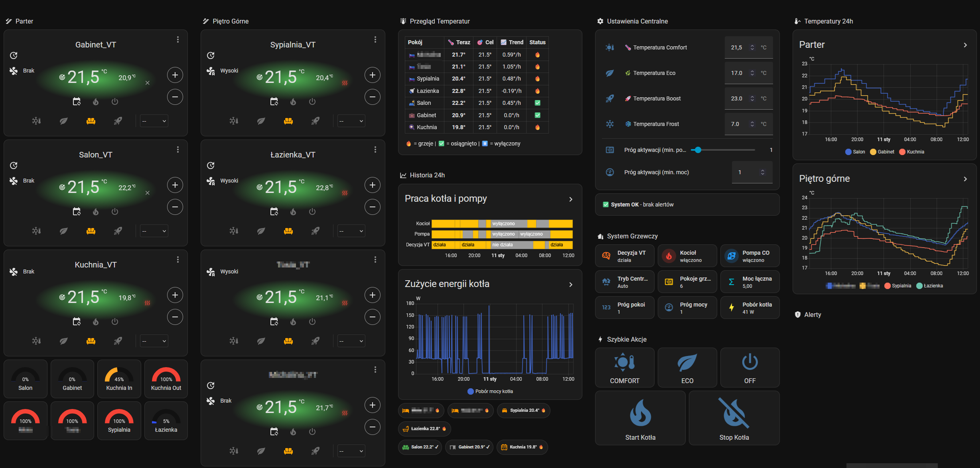The width and height of the screenshot is (980, 468).
Task: Select eco leaf preset on Gabinet_VT
Action: coord(64,121)
